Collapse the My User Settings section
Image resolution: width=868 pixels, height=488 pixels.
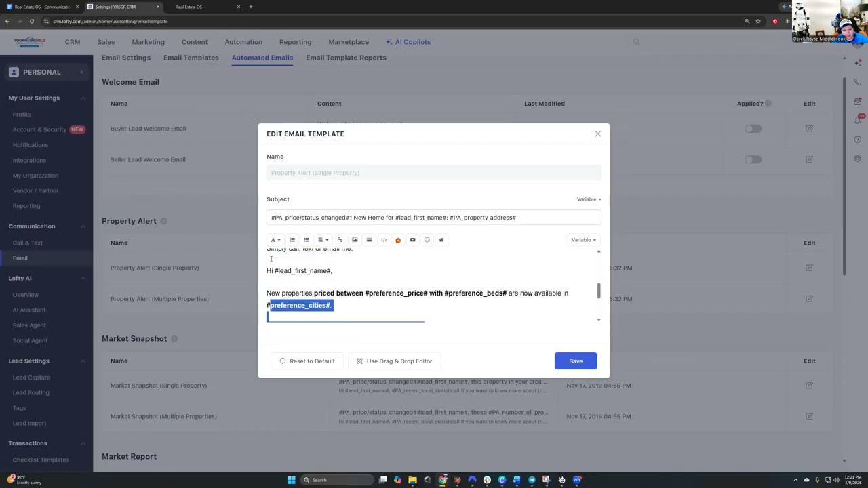pyautogui.click(x=83, y=98)
